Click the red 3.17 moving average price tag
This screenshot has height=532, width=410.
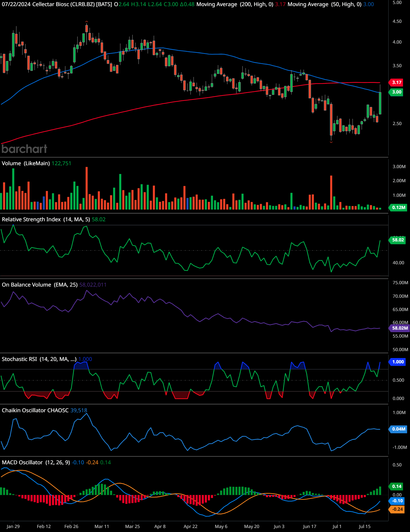pos(396,82)
